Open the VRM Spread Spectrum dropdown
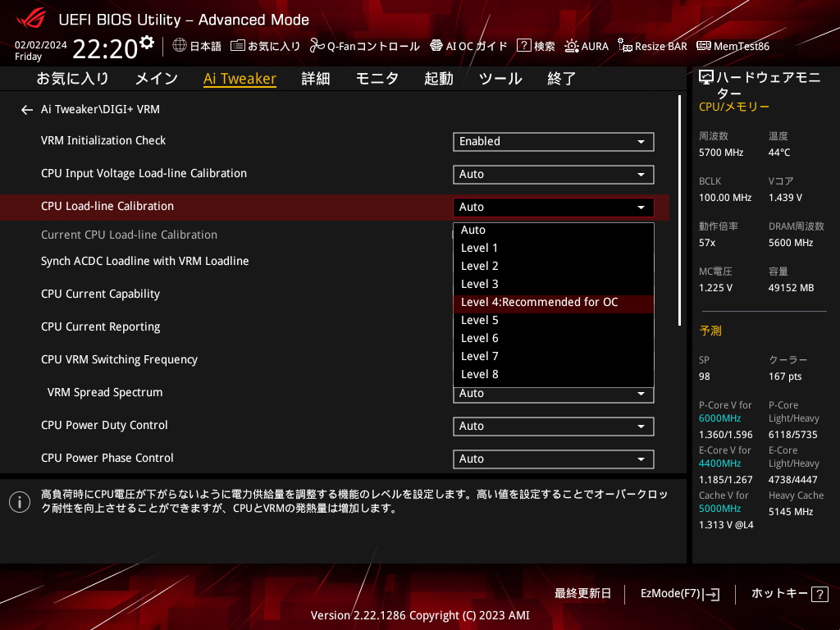Image resolution: width=840 pixels, height=630 pixels. pos(554,395)
